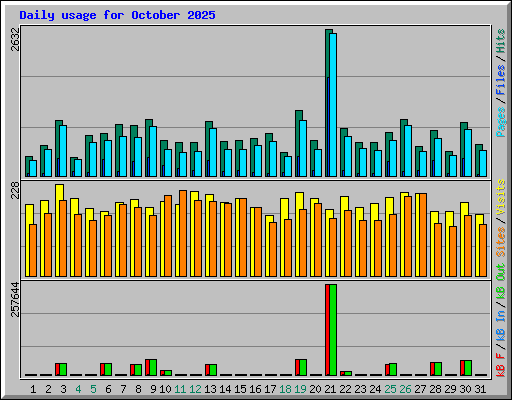512x400 pixels.
Task: Select the yellow Visits bar on day 3
Action: tap(58, 230)
